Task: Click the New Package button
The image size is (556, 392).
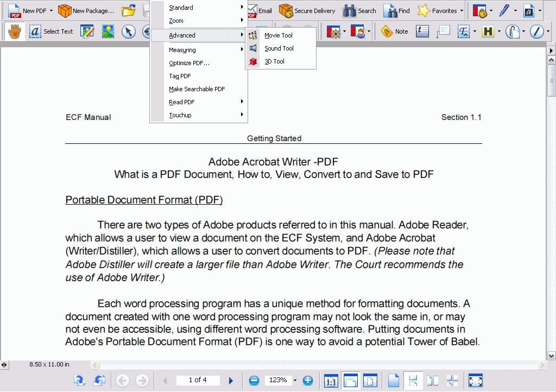Action: click(86, 11)
